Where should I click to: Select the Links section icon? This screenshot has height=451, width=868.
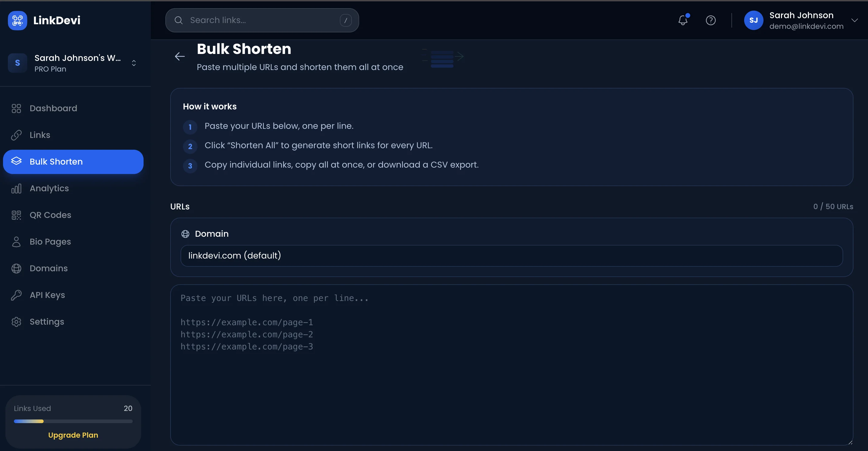[16, 135]
